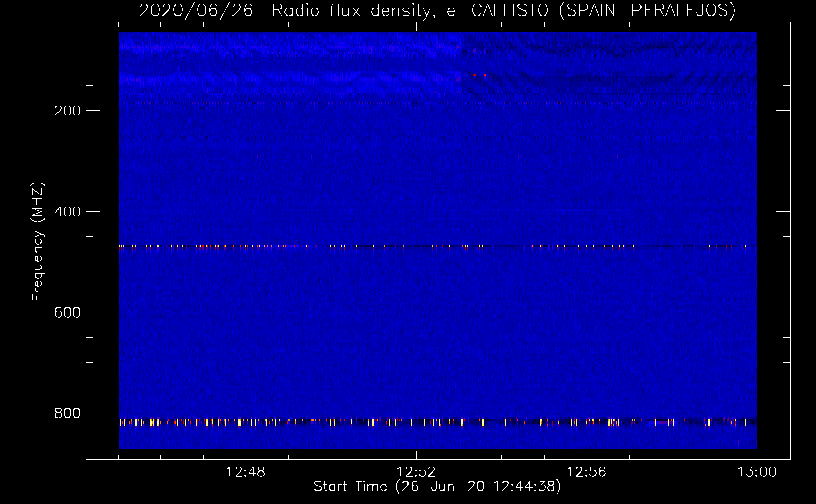Image resolution: width=816 pixels, height=504 pixels.
Task: Click the 200 frequency tick label
Action: pos(68,111)
